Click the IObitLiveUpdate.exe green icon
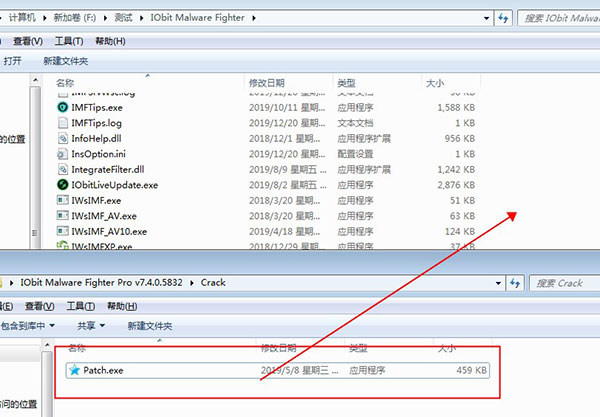The width and height of the screenshot is (600, 417). [62, 185]
